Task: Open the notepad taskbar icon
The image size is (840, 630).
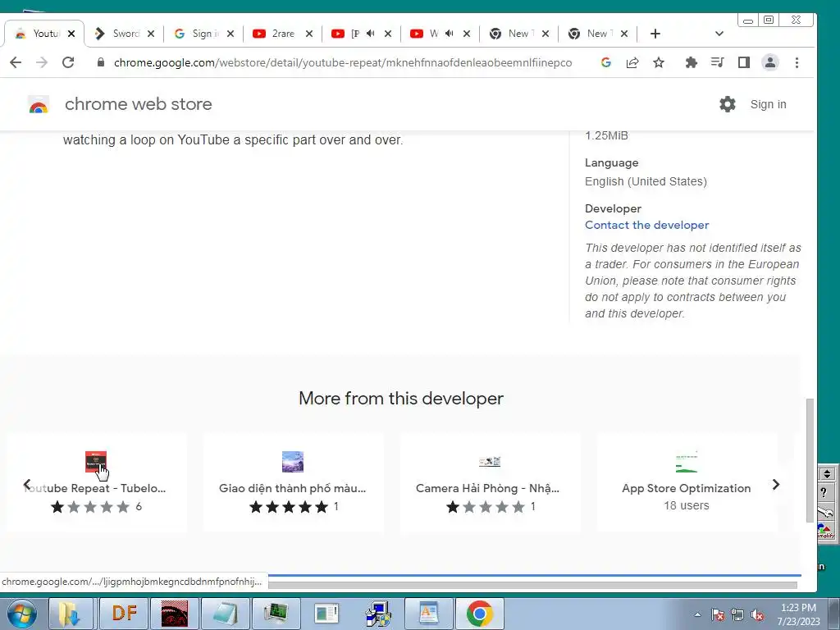Action: coord(225,614)
